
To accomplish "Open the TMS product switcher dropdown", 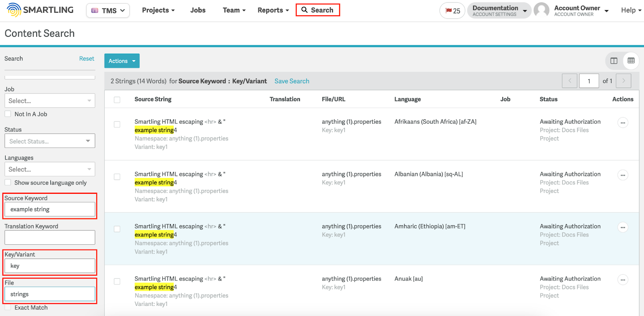I will point(108,10).
